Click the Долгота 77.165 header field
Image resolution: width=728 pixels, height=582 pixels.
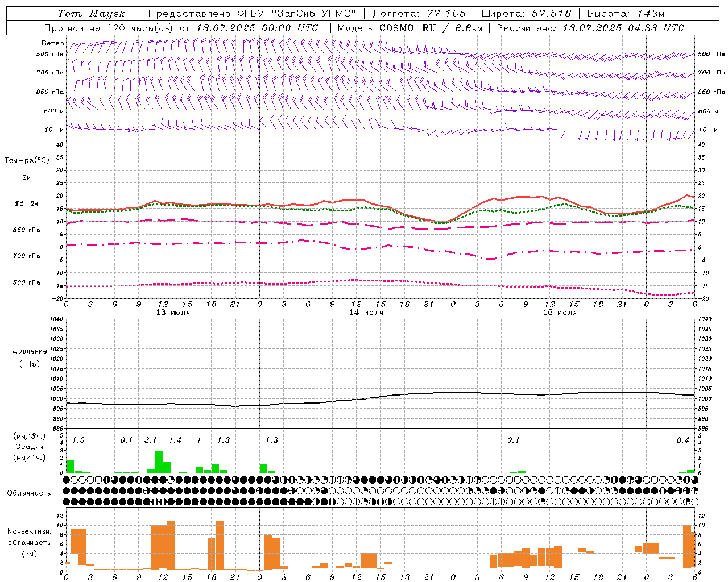pyautogui.click(x=419, y=14)
